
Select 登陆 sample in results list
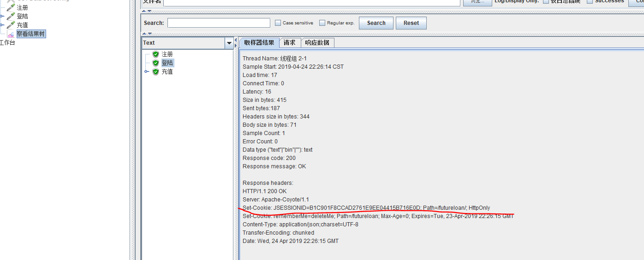pyautogui.click(x=167, y=63)
